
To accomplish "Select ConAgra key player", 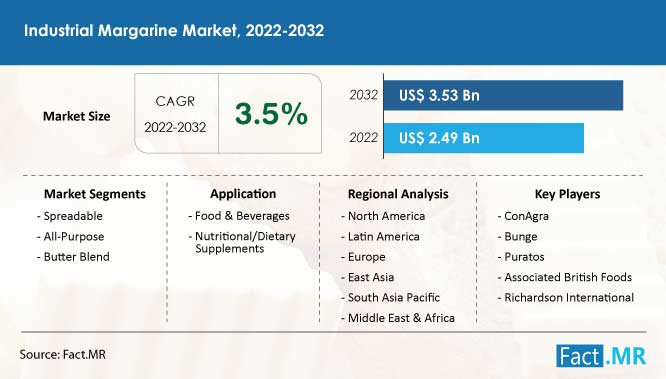I will [x=523, y=216].
